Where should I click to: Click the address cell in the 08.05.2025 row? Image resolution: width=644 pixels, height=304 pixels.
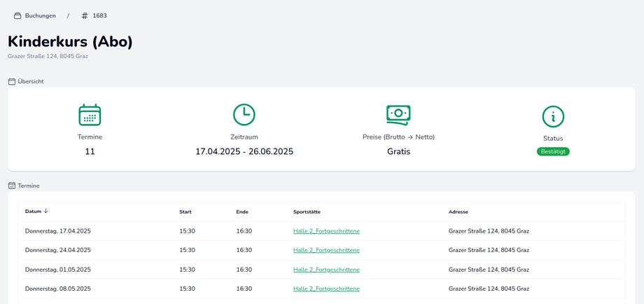[489, 289]
